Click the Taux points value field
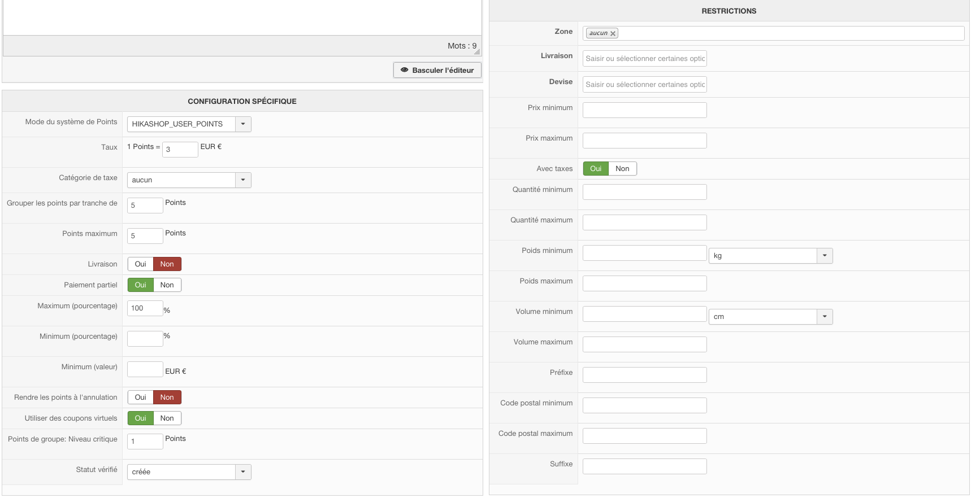980x498 pixels. click(x=180, y=150)
